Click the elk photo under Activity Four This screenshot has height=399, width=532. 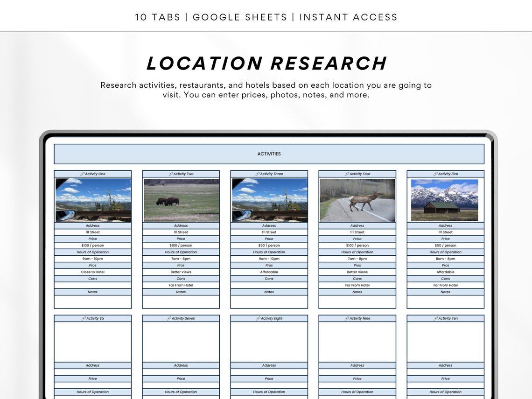tap(357, 198)
